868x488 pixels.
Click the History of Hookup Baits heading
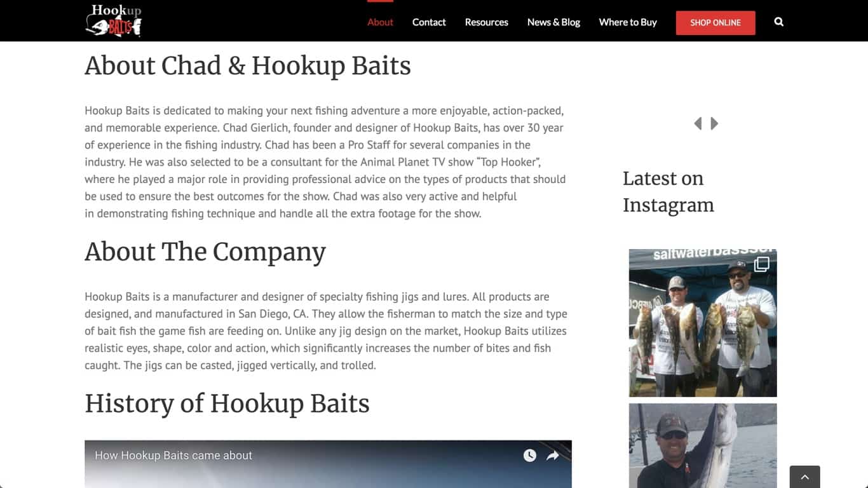(227, 404)
